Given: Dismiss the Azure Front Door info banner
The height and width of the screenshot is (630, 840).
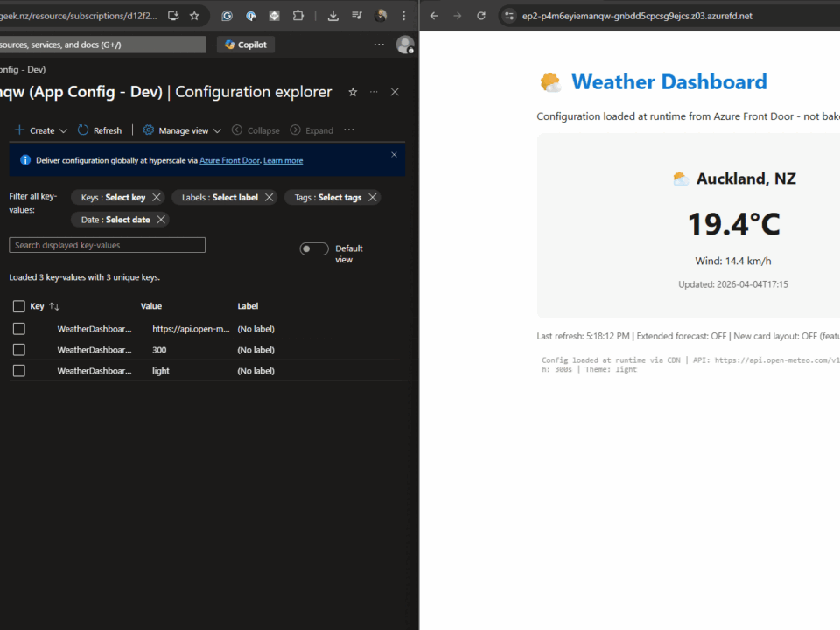Looking at the screenshot, I should (x=394, y=155).
